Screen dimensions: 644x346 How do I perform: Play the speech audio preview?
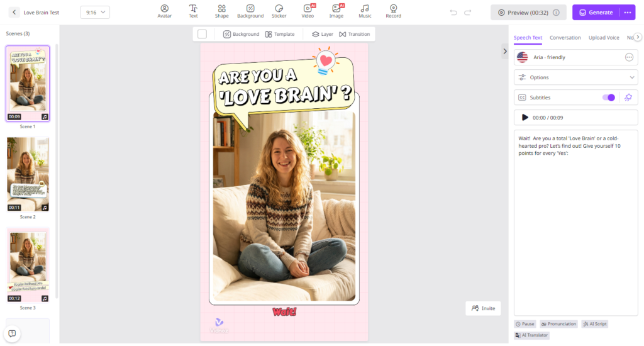[525, 118]
